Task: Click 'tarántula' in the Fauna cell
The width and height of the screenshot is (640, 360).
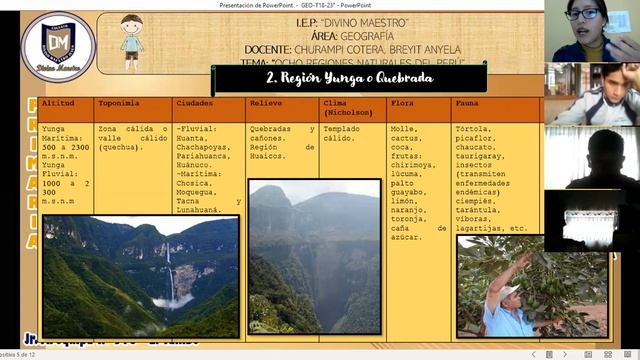Action: [x=478, y=210]
